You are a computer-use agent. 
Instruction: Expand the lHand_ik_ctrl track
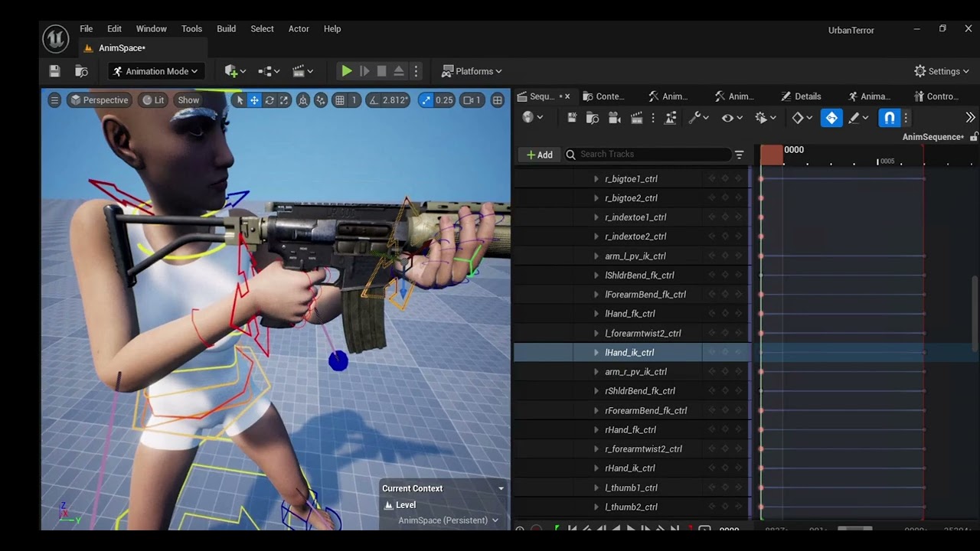point(596,353)
